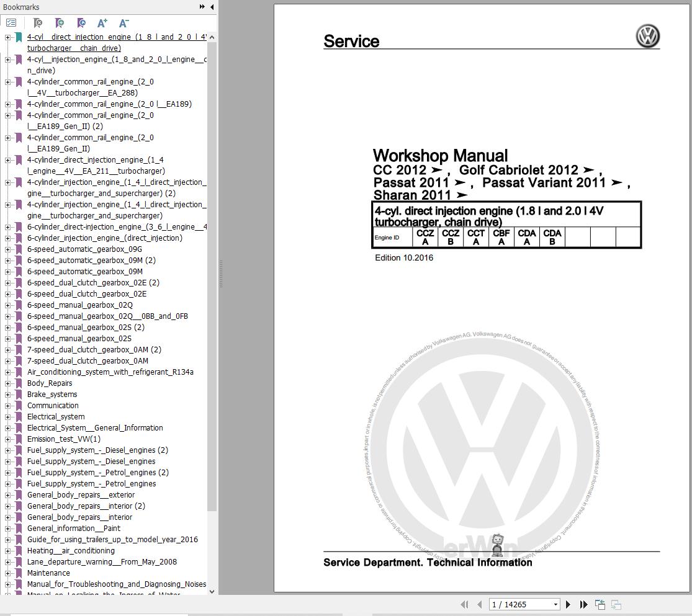692x616 pixels.
Task: Increase bookmark text size with A+ icon
Action: tap(102, 23)
